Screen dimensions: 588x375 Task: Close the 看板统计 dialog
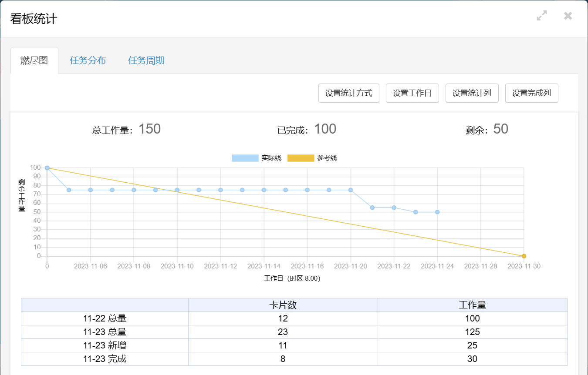568,16
